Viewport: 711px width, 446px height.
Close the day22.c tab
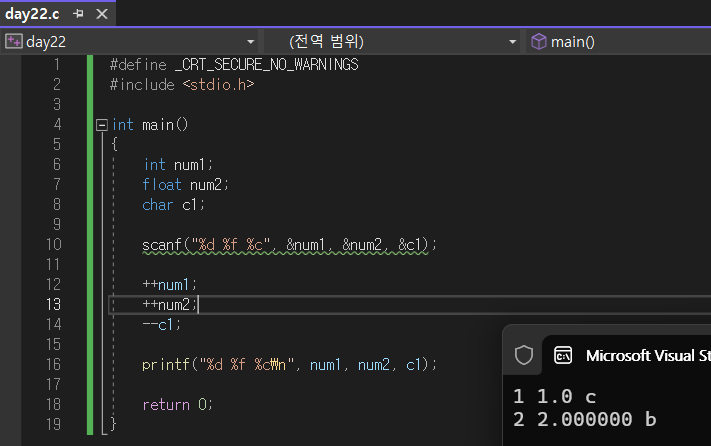click(x=102, y=14)
